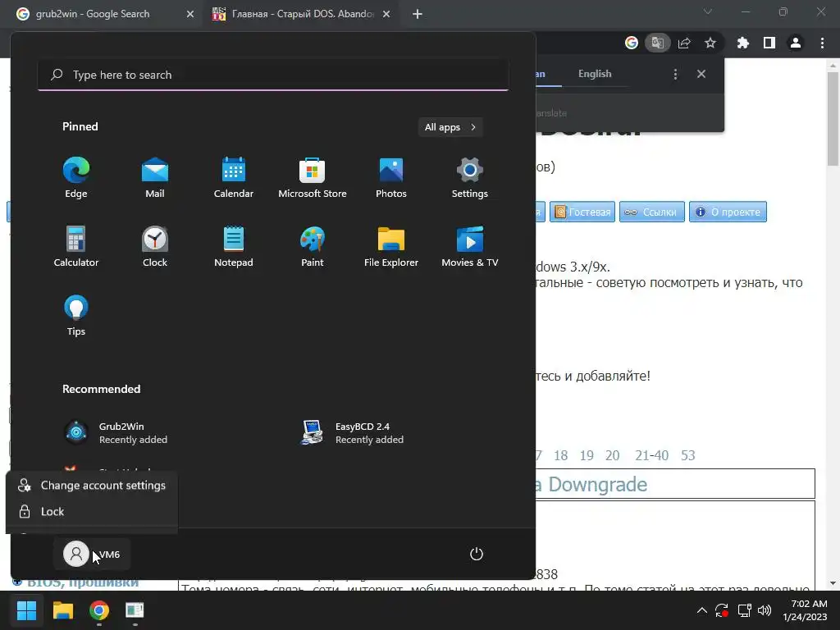
Task: Open network status tray icon
Action: click(744, 610)
